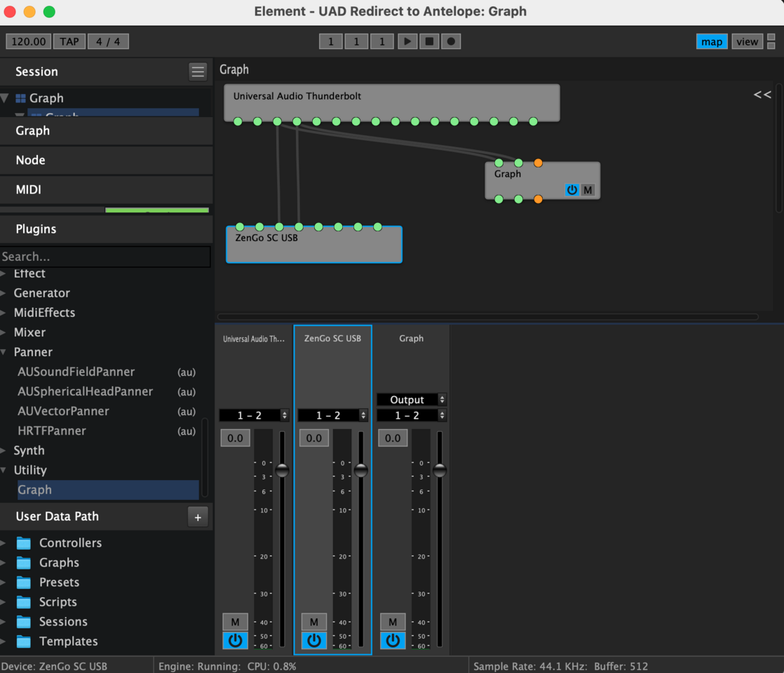Image resolution: width=784 pixels, height=673 pixels.
Task: Toggle power on Universal Audio Thunderbolt mixer channel
Action: [x=235, y=641]
